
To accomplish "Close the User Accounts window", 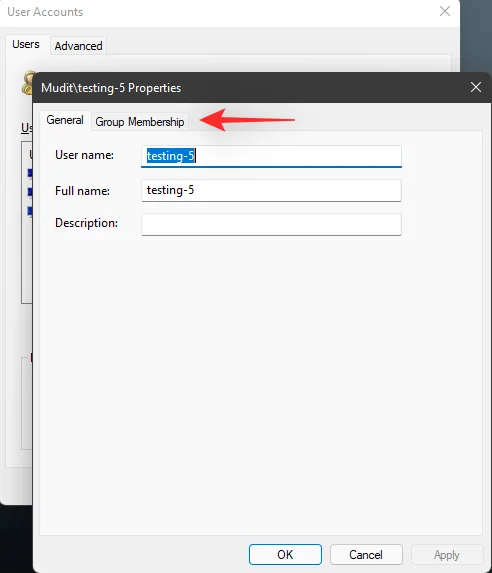I will (444, 11).
